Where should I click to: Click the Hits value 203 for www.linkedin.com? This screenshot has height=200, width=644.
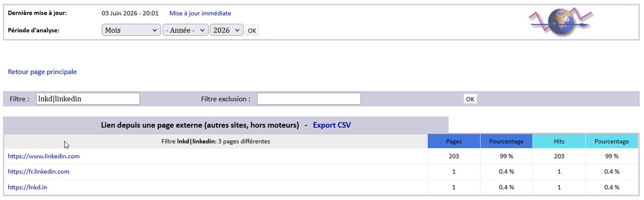coord(559,156)
